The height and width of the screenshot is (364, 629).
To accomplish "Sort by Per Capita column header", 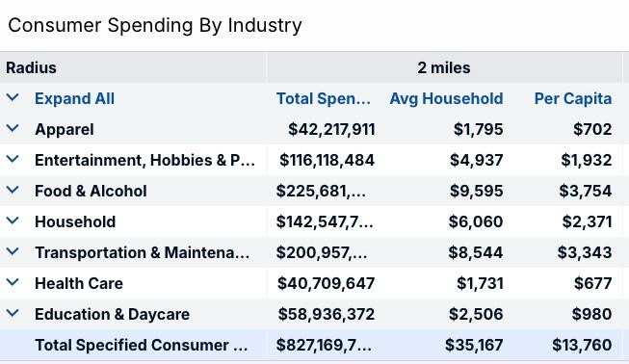I will tap(573, 98).
